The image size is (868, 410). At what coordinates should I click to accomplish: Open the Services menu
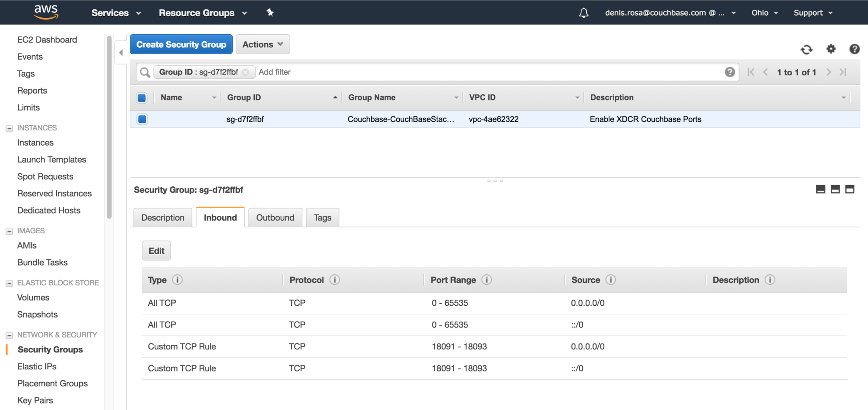coord(115,12)
